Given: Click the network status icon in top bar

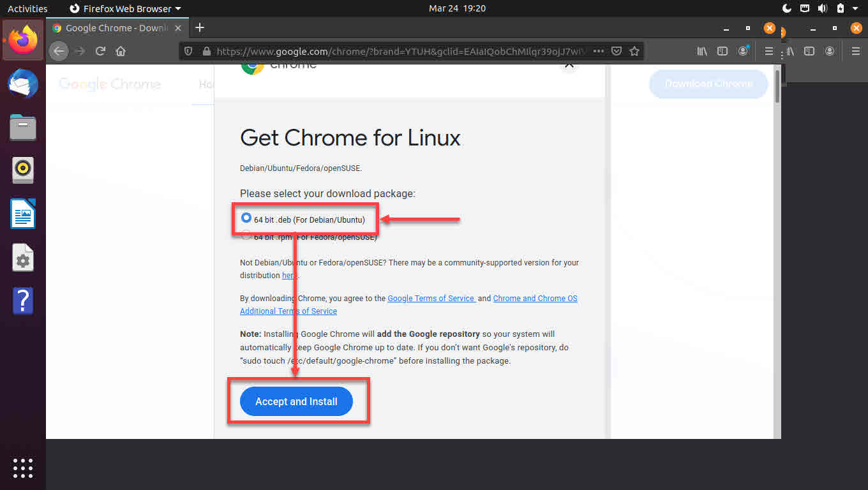Looking at the screenshot, I should click(x=805, y=8).
